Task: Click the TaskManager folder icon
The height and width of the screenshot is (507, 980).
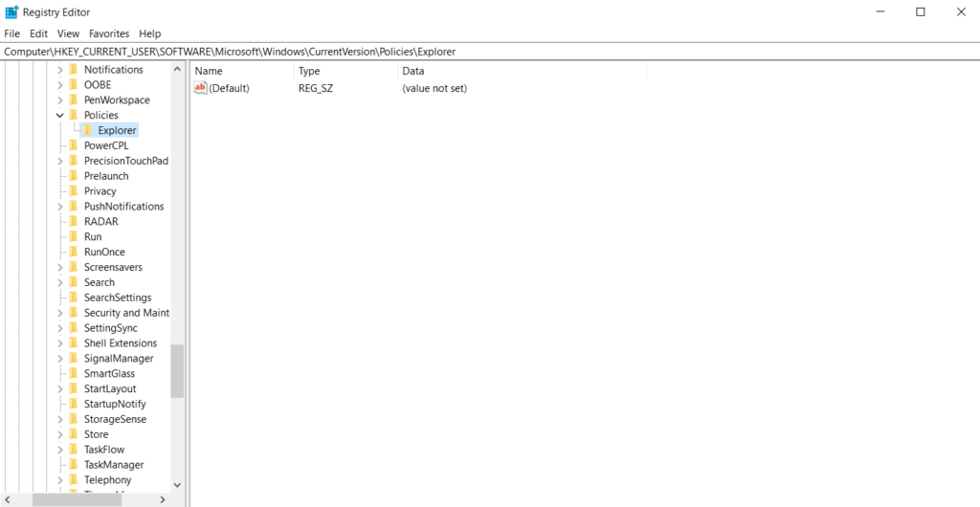Action: 73,465
